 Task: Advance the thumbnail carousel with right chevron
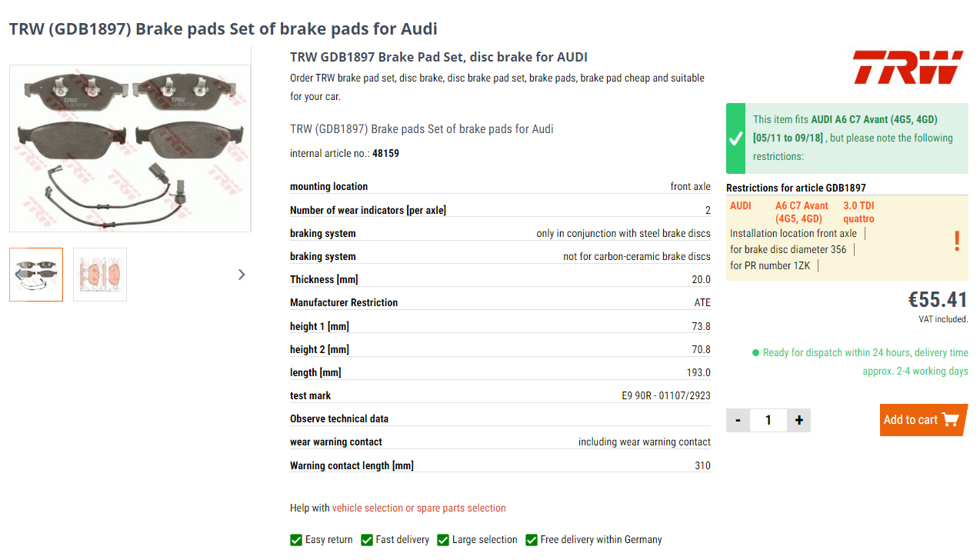click(x=242, y=275)
